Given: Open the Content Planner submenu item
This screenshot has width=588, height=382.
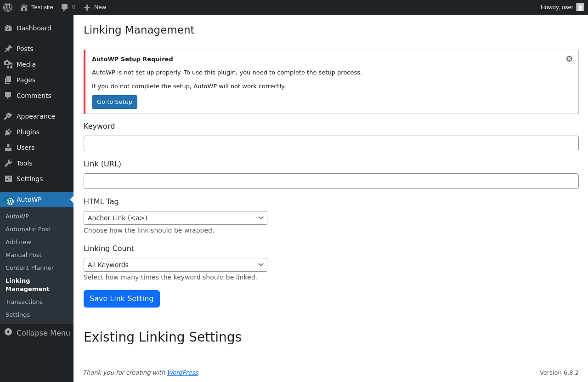Looking at the screenshot, I should click(x=29, y=268).
